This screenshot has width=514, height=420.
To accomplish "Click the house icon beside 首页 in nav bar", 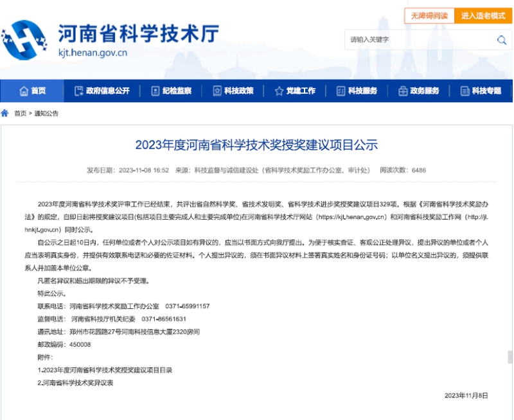I will (24, 91).
